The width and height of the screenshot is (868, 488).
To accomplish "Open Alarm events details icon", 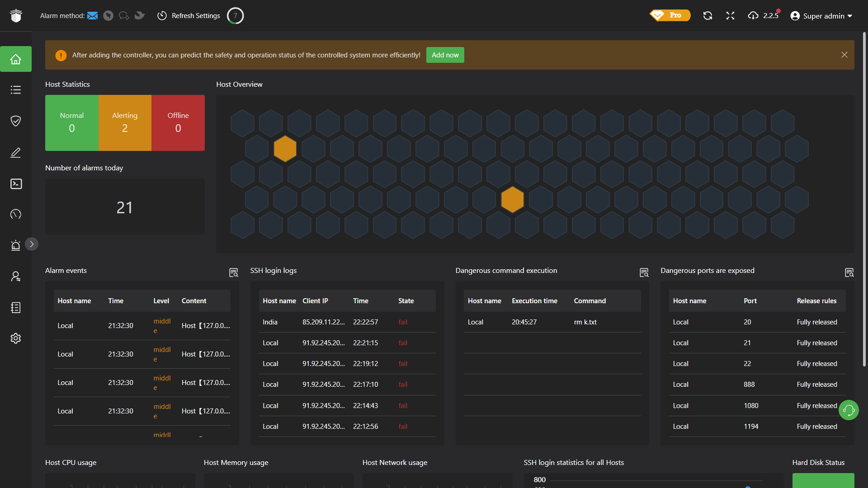I will click(233, 272).
